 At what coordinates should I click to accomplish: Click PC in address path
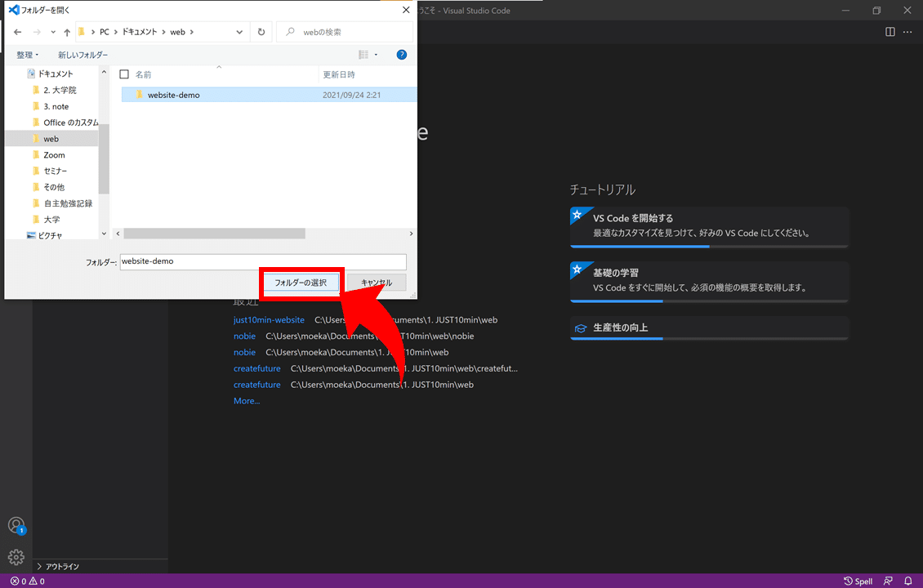[105, 32]
